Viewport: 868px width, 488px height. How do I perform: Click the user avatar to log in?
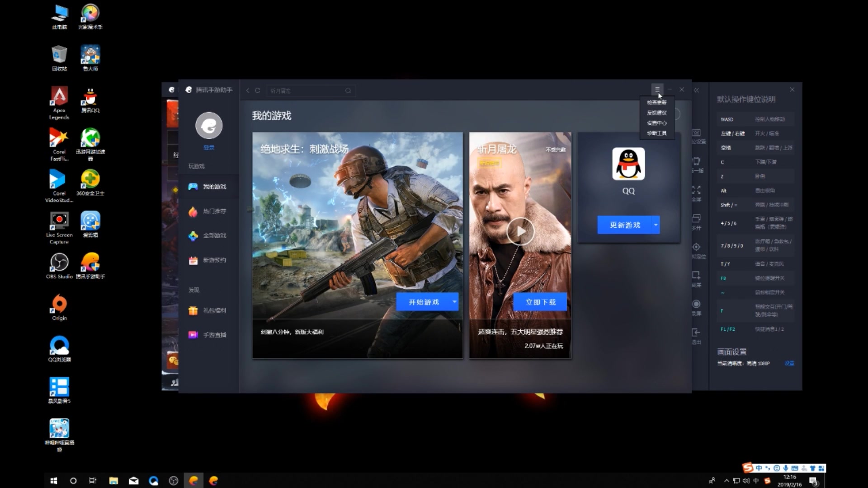click(x=209, y=126)
